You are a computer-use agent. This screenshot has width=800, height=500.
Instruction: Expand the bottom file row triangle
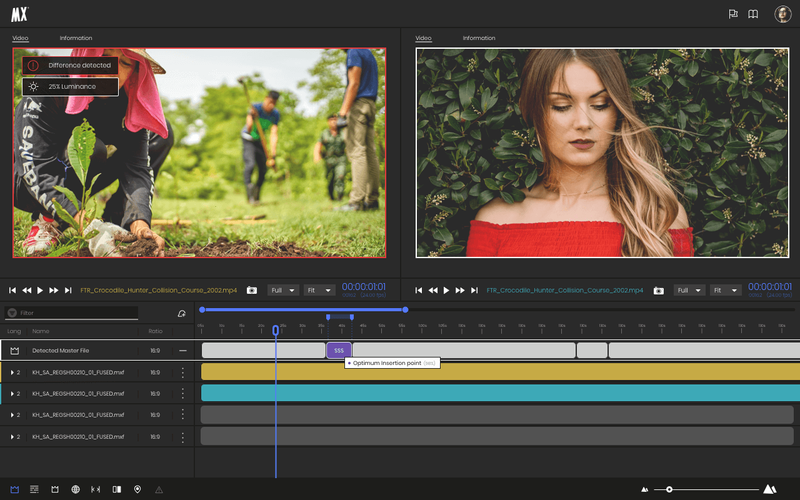(12, 437)
